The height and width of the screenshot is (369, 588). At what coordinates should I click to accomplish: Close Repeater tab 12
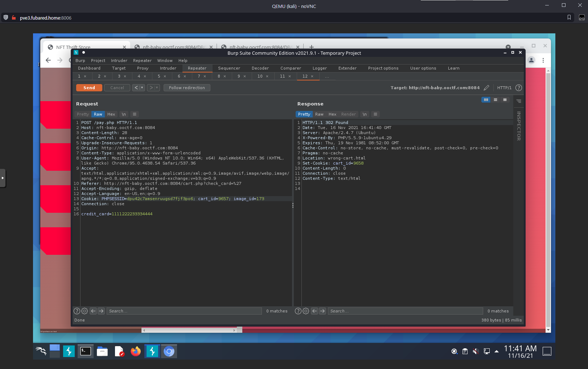pyautogui.click(x=312, y=76)
